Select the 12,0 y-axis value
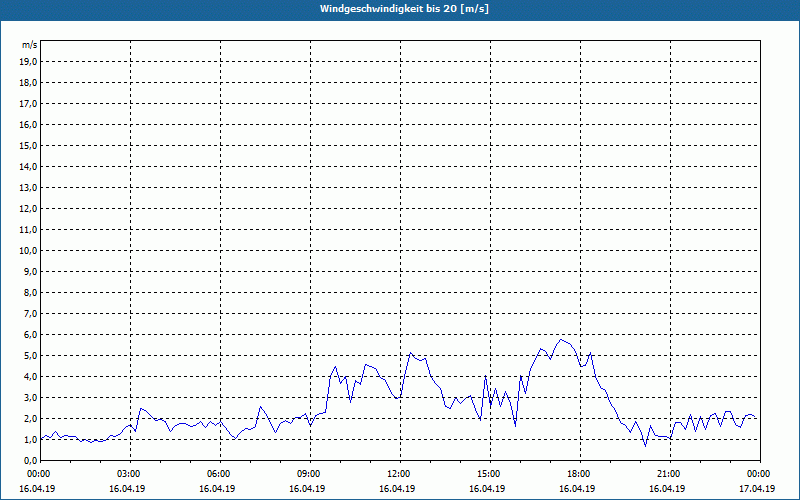The height and width of the screenshot is (500, 800). [x=29, y=209]
